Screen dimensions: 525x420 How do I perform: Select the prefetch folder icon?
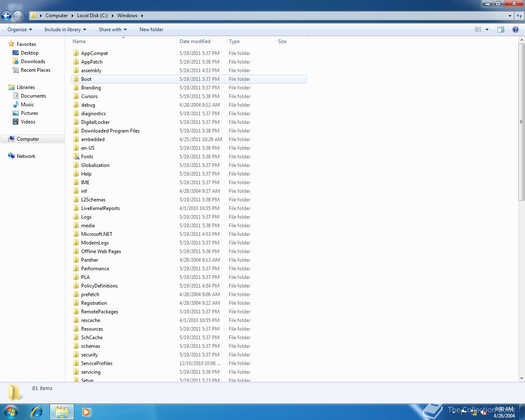click(76, 294)
